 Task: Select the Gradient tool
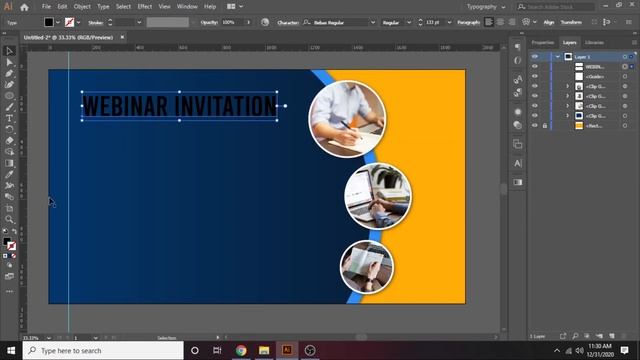coord(9,163)
